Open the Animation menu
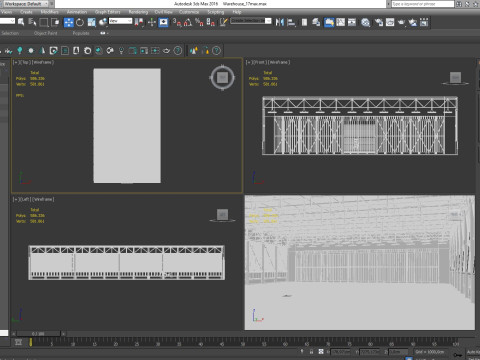The height and width of the screenshot is (360, 480). [x=77, y=12]
